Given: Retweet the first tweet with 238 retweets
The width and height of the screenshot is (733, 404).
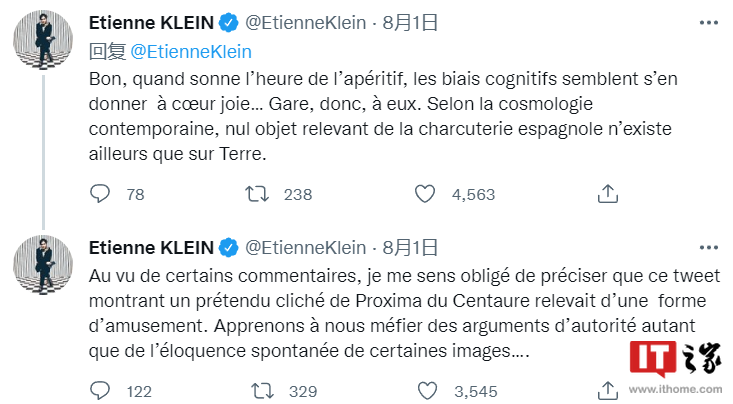Looking at the screenshot, I should [258, 194].
